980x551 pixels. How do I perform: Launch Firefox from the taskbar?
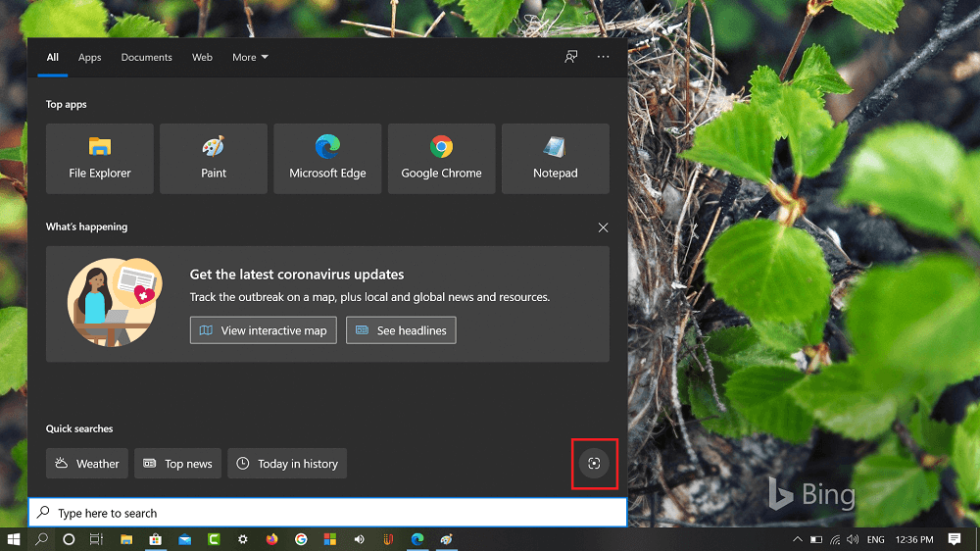coord(271,539)
